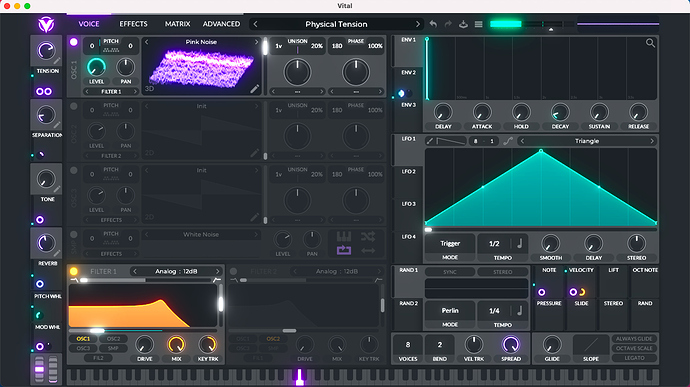Click the Voices count field
The width and height of the screenshot is (690, 387).
[407, 345]
